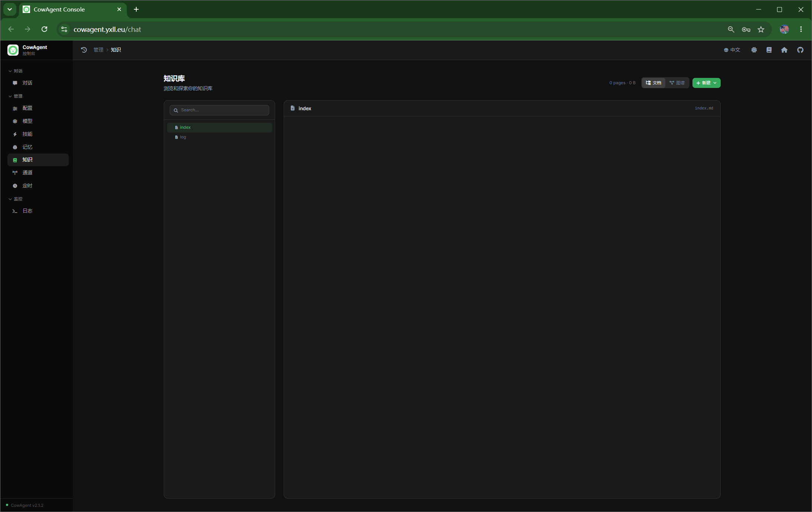Switch to the 文档 documents view

tap(653, 83)
